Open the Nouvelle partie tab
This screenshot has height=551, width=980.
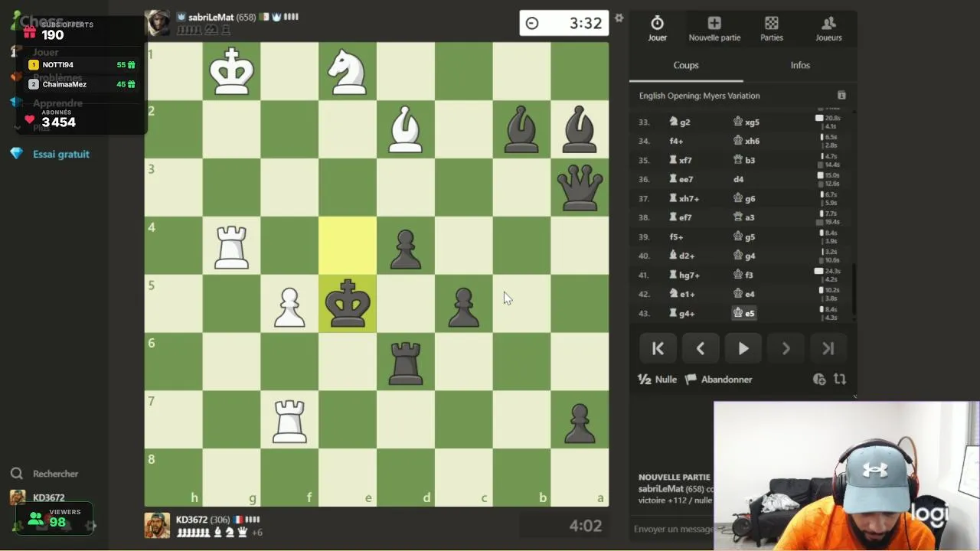click(x=714, y=28)
